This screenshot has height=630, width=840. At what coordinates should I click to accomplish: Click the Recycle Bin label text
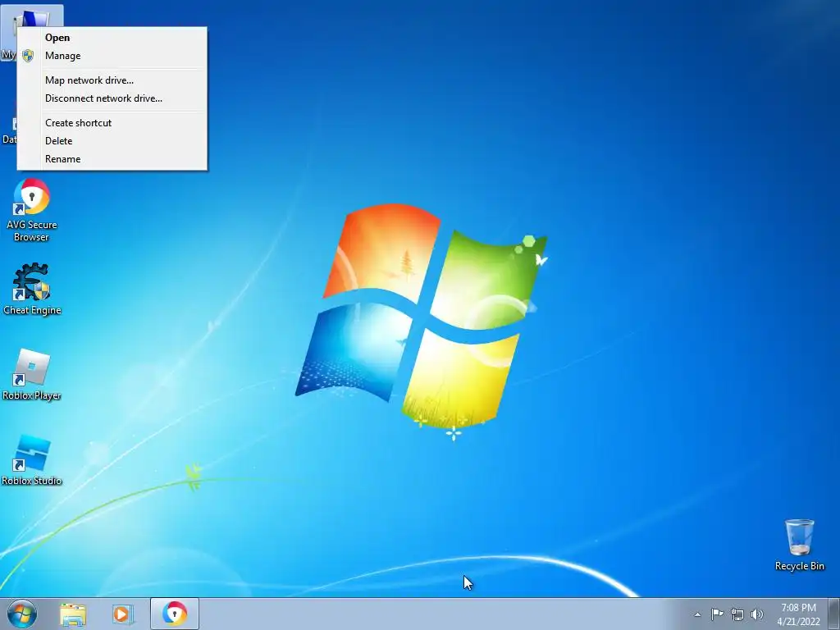click(799, 566)
